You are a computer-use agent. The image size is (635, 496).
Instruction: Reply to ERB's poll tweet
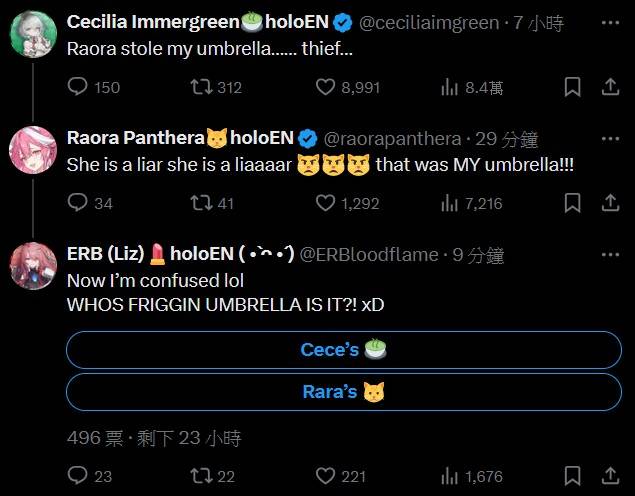click(x=78, y=477)
